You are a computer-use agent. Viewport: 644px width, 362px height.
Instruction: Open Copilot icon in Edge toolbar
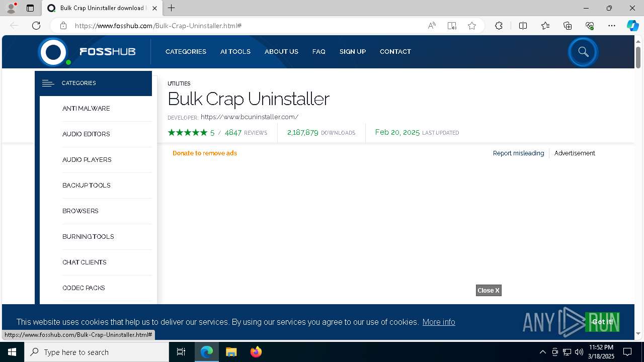(632, 26)
